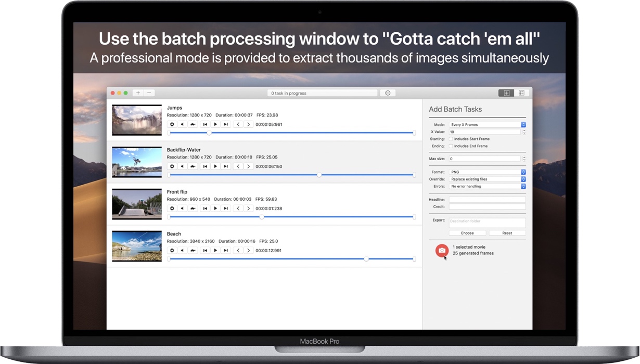Jump to first frame of Front flip

(x=204, y=208)
